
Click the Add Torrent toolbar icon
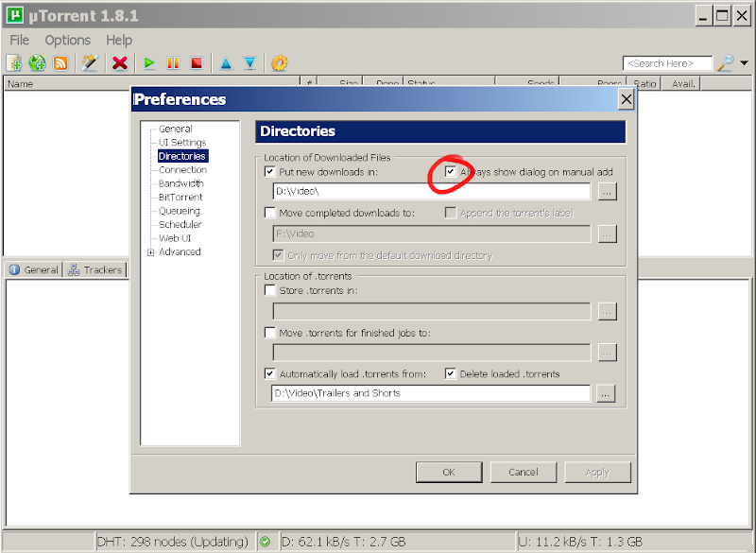tap(13, 63)
